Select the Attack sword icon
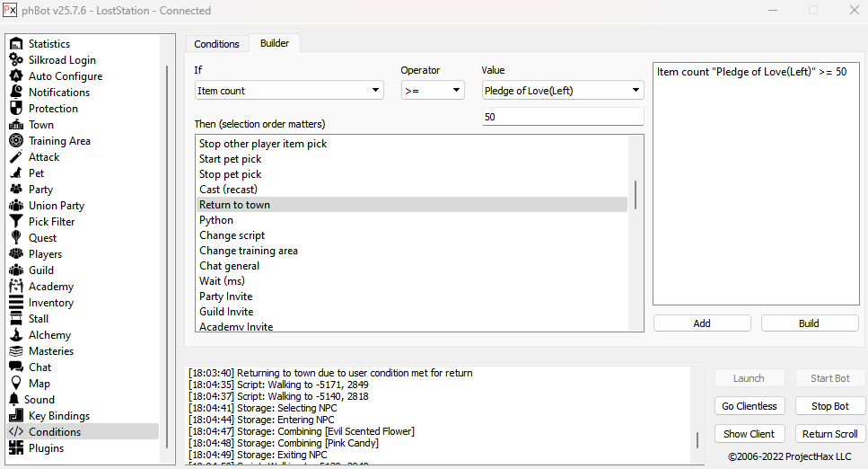868x469 pixels. [15, 156]
